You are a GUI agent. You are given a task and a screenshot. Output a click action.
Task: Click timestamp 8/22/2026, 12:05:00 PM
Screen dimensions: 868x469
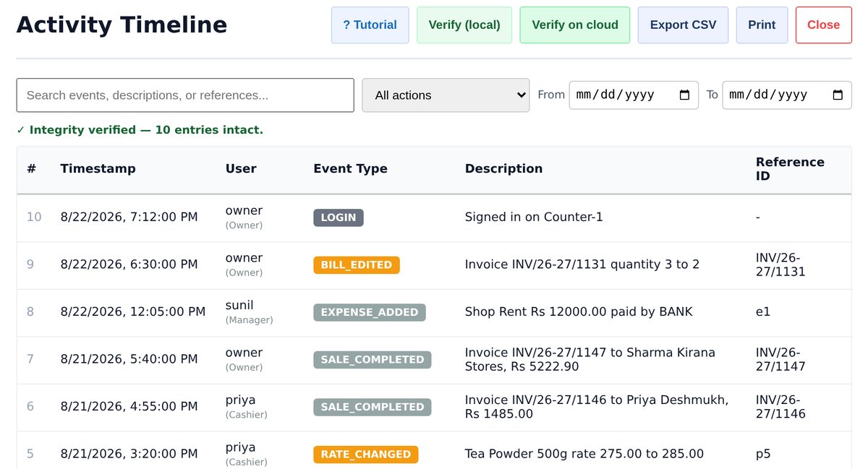pos(133,311)
